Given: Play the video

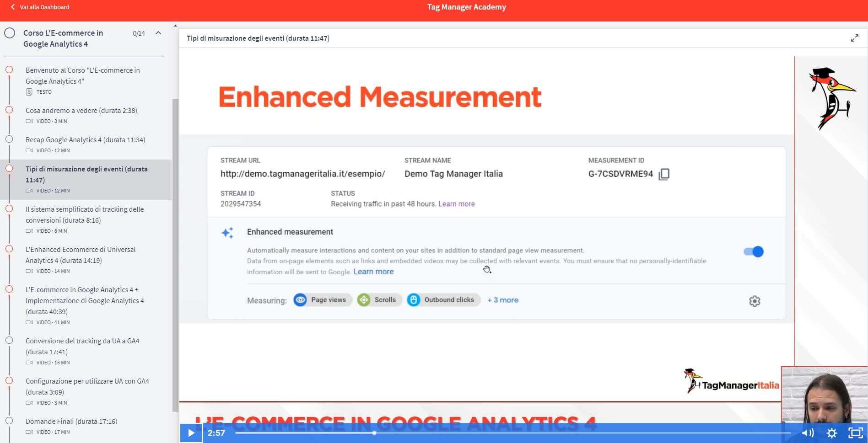Looking at the screenshot, I should click(191, 432).
